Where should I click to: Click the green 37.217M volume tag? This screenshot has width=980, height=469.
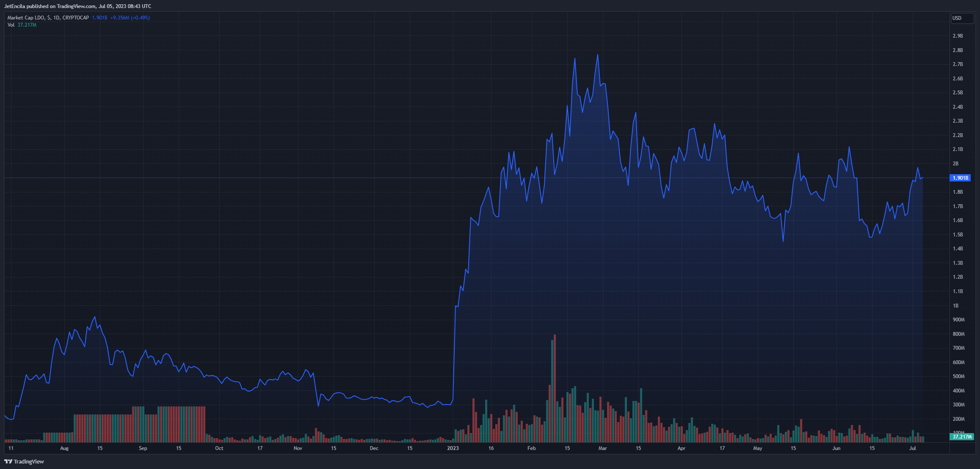click(x=962, y=436)
